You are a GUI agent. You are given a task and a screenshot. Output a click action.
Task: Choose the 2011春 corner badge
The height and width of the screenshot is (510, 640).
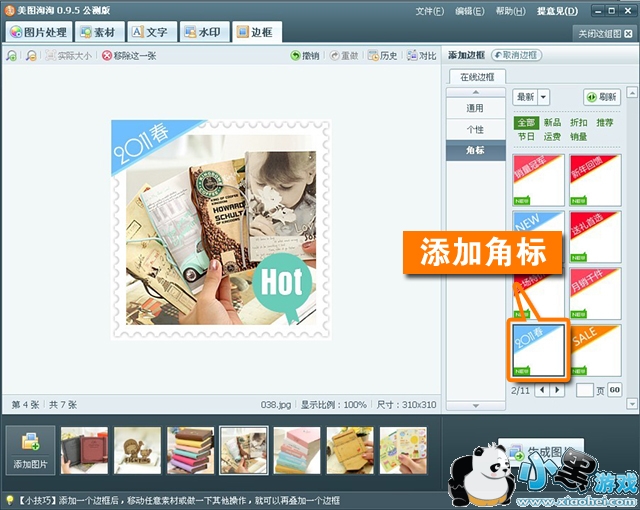pos(539,350)
